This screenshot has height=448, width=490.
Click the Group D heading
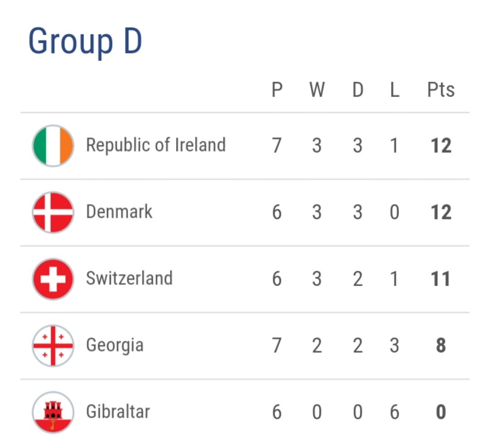point(85,42)
